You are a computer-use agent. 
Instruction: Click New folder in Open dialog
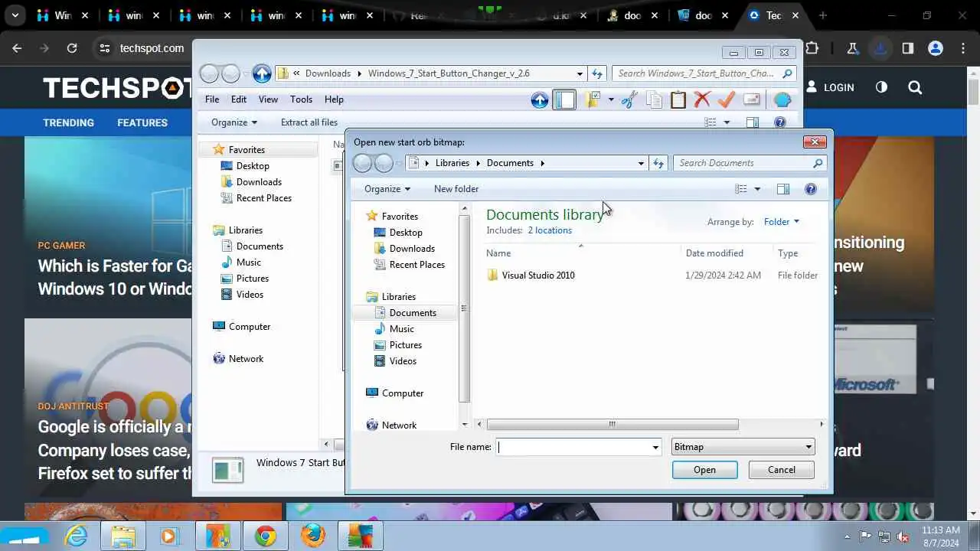coord(456,189)
